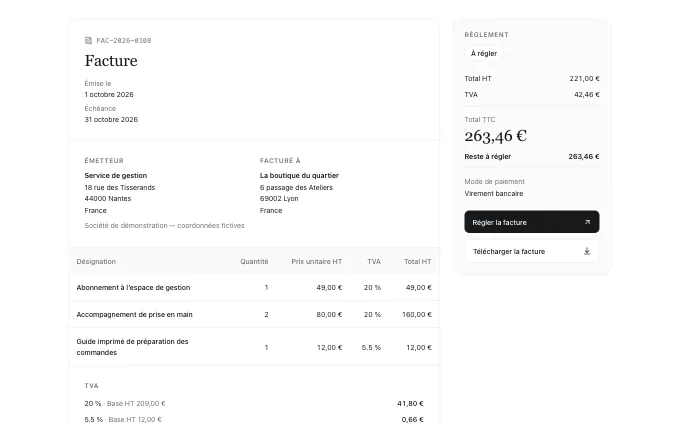Click due date 31 octobre 2026
Screen dimensions: 680x425
111,120
